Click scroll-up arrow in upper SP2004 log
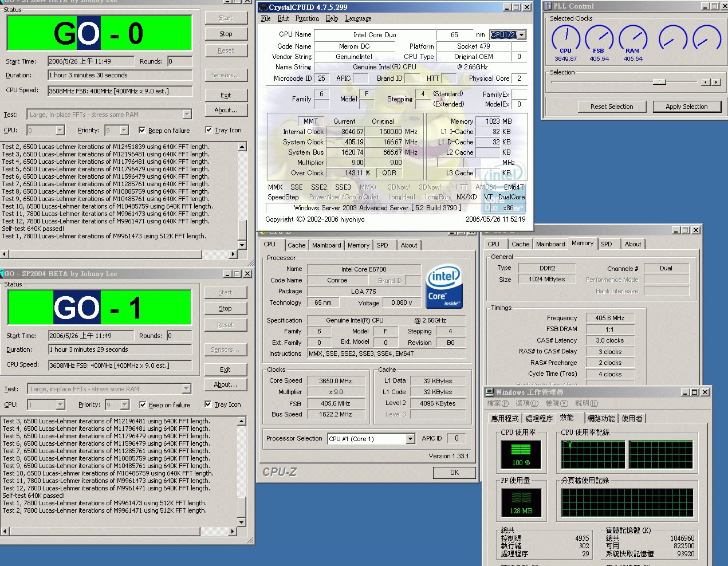This screenshot has width=728, height=566. [x=242, y=147]
